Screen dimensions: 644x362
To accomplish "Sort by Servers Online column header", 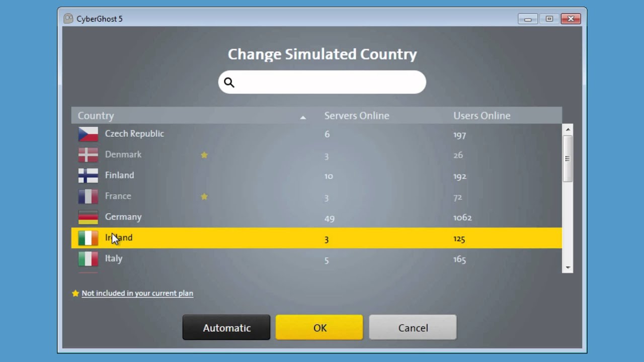I will click(x=357, y=116).
